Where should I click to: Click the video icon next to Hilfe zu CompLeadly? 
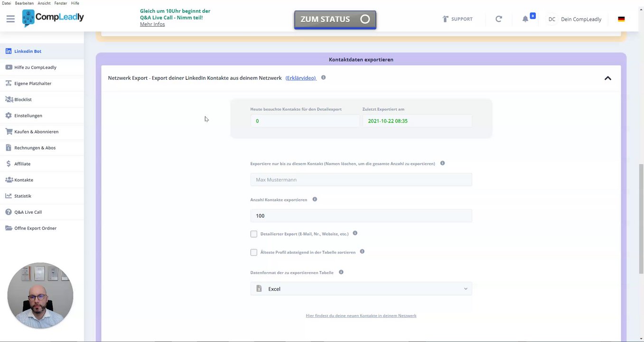pyautogui.click(x=9, y=67)
